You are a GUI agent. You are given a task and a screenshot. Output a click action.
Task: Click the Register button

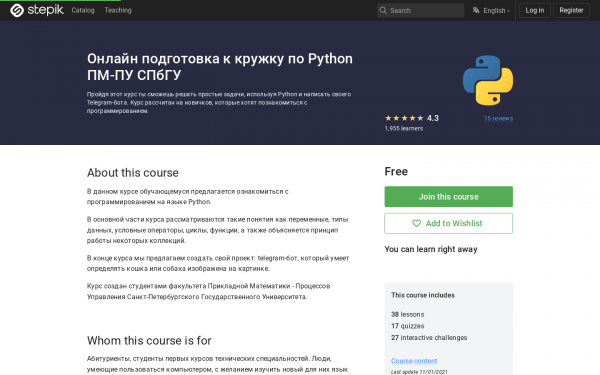(x=571, y=10)
